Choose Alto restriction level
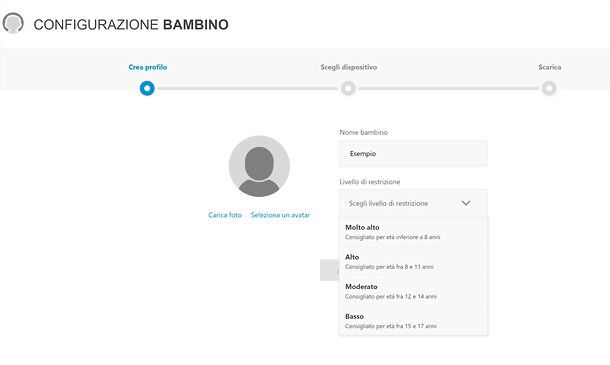 coord(413,261)
